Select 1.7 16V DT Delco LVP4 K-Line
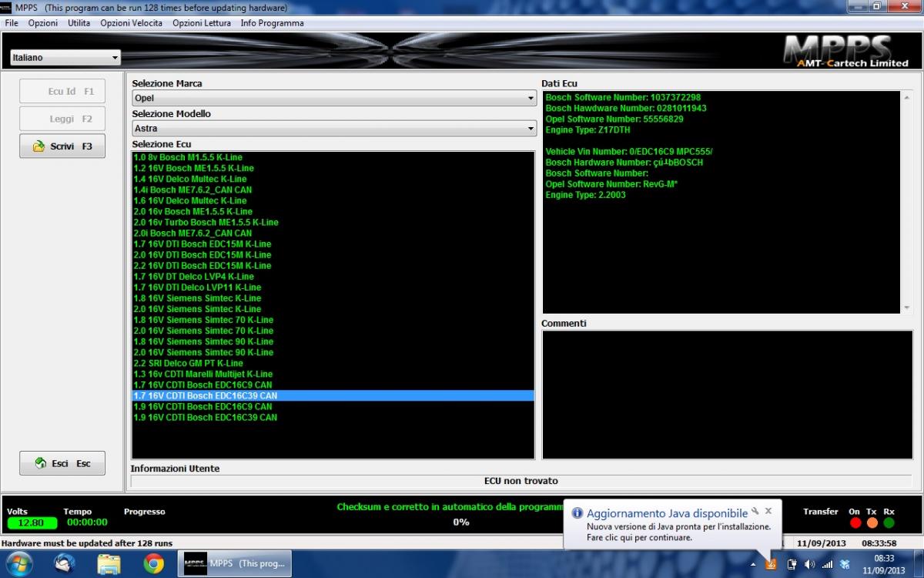This screenshot has height=578, width=924. click(333, 276)
